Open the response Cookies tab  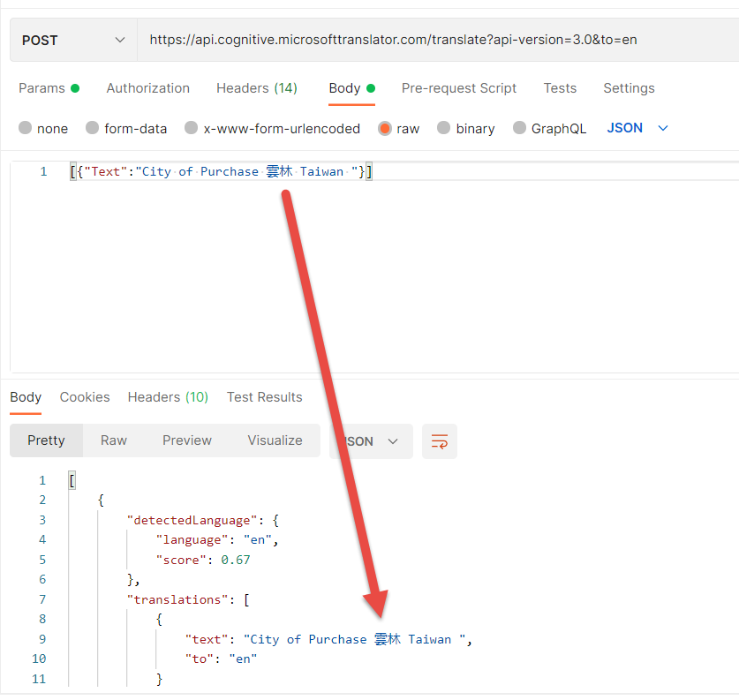85,397
